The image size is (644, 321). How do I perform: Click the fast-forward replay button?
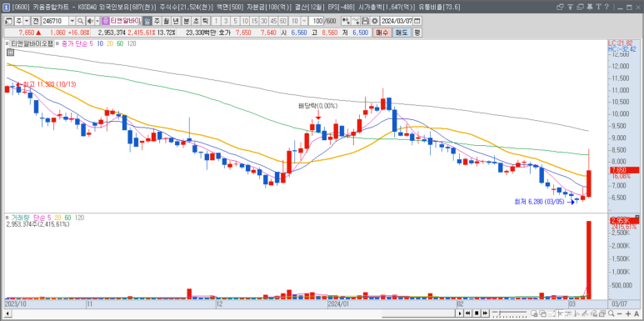tap(485, 313)
